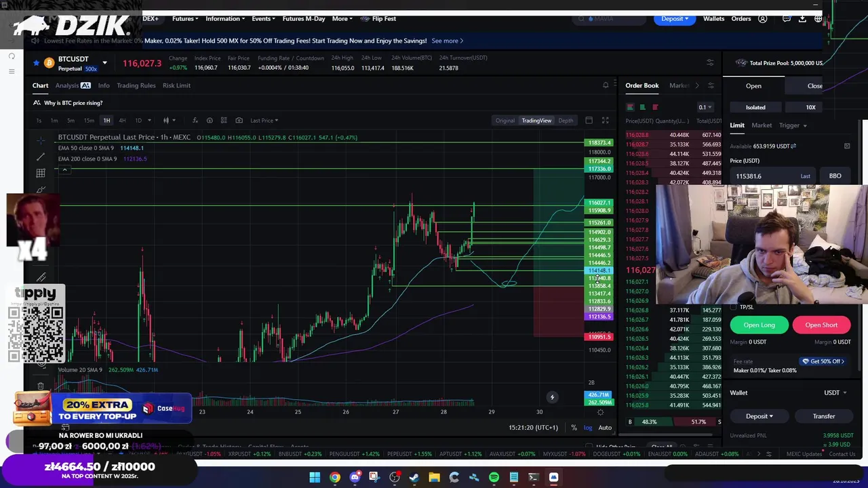This screenshot has height=488, width=868.
Task: Expand more timeframe options next to 1D
Action: [149, 121]
